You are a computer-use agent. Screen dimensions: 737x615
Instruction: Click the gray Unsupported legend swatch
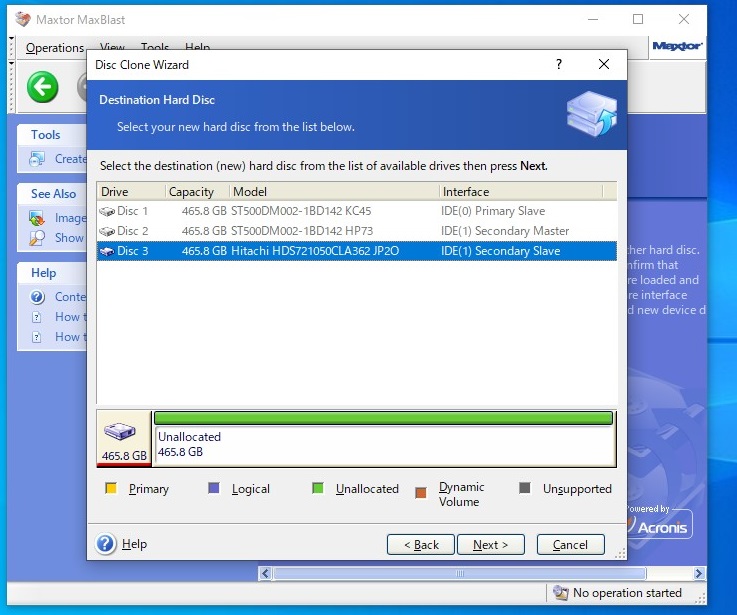525,488
